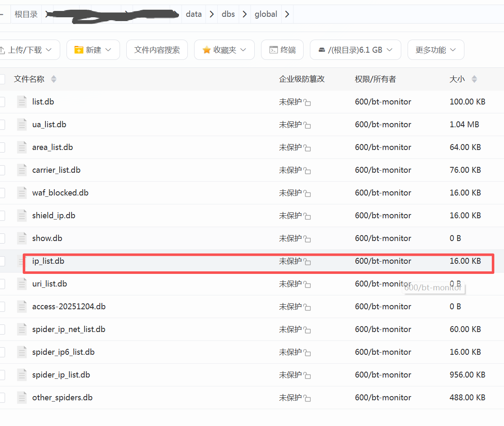Screen dimensions: 504x426
Task: Open ip_list.db by clicking its filename
Action: (x=48, y=261)
